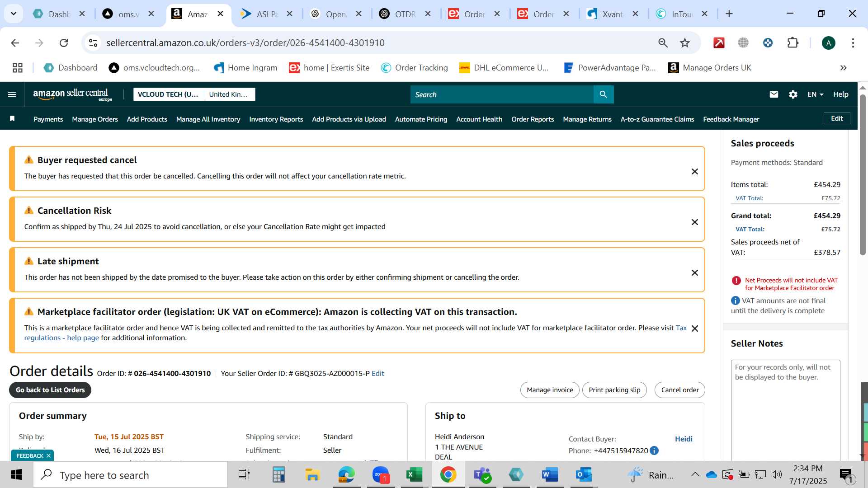The height and width of the screenshot is (488, 868).
Task: Open Inventory Reports menu item
Action: (276, 119)
